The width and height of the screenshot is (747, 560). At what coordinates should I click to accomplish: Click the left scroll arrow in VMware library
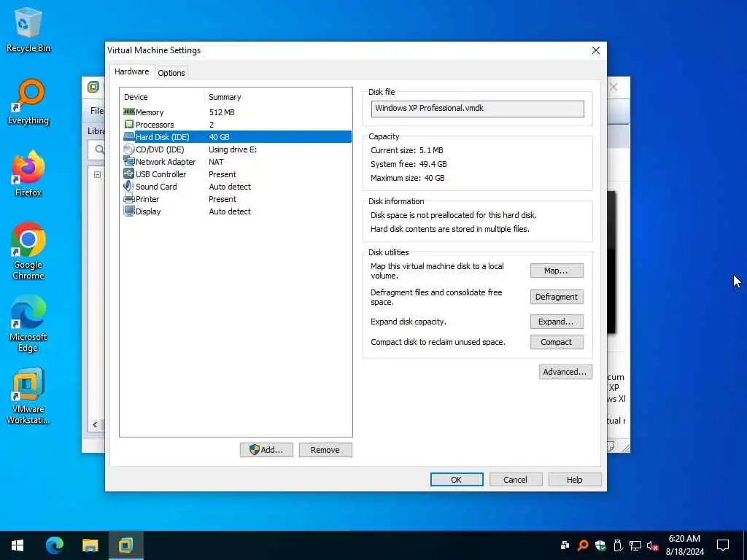pyautogui.click(x=95, y=424)
